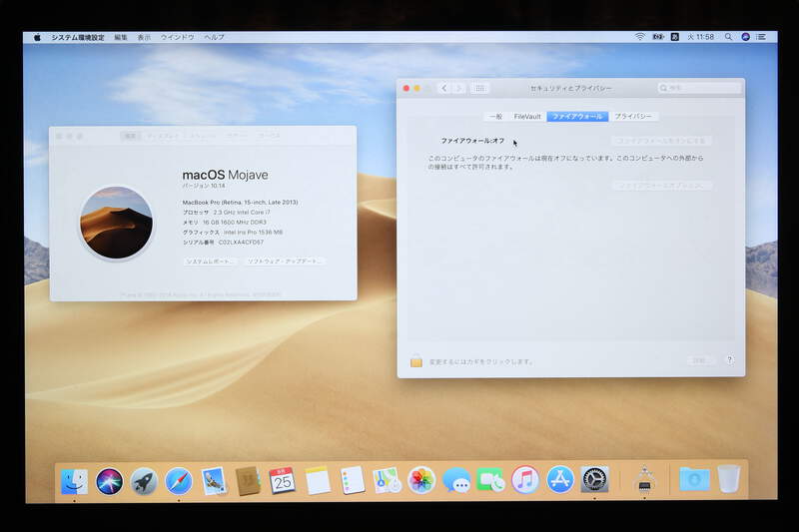Click the lock icon to make changes
Viewport: 799px width, 532px height.
416,361
